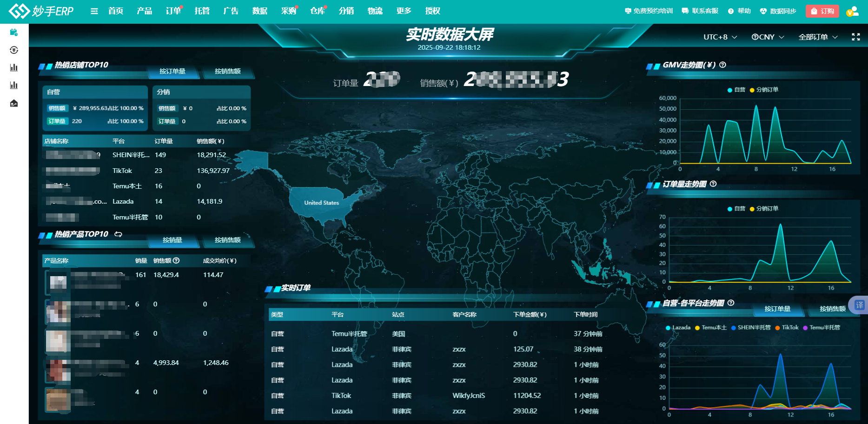The width and height of the screenshot is (868, 424).
Task: Open the 物流 menu
Action: pos(375,11)
